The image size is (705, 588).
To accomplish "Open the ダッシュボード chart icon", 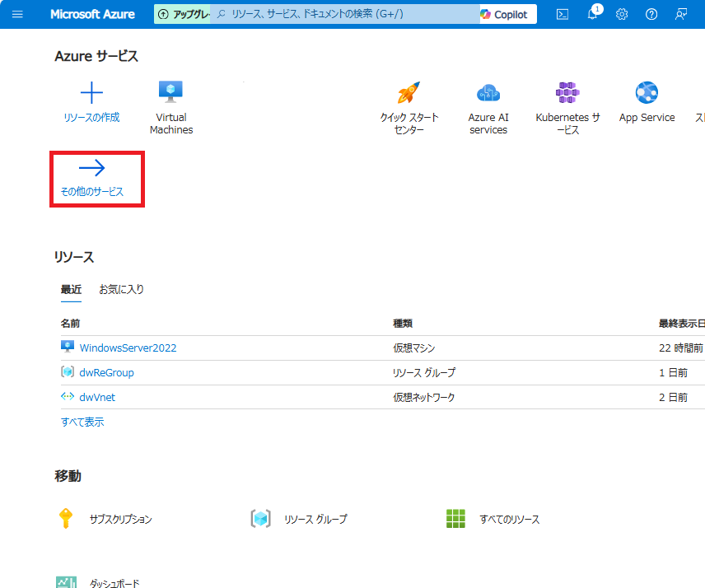I will click(x=66, y=581).
